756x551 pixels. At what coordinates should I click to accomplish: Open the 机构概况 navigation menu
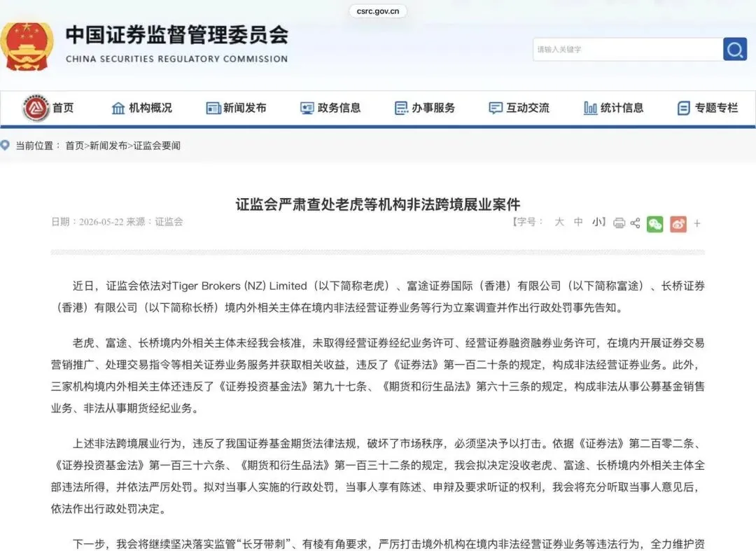pyautogui.click(x=141, y=108)
